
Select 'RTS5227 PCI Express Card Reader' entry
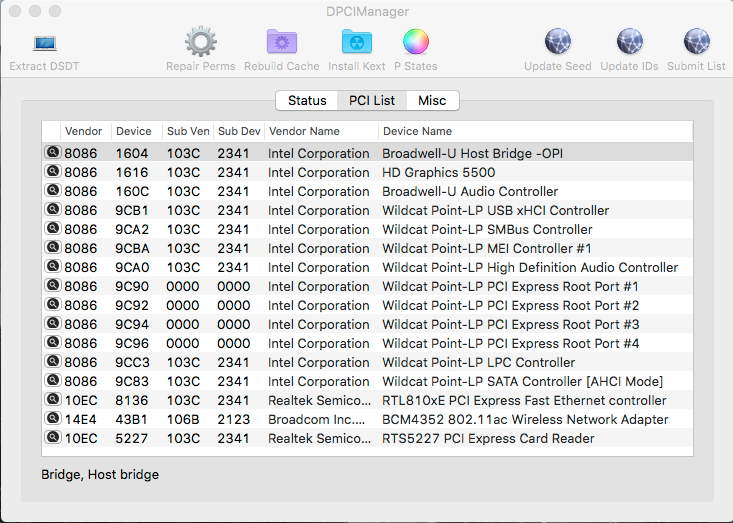pos(488,438)
